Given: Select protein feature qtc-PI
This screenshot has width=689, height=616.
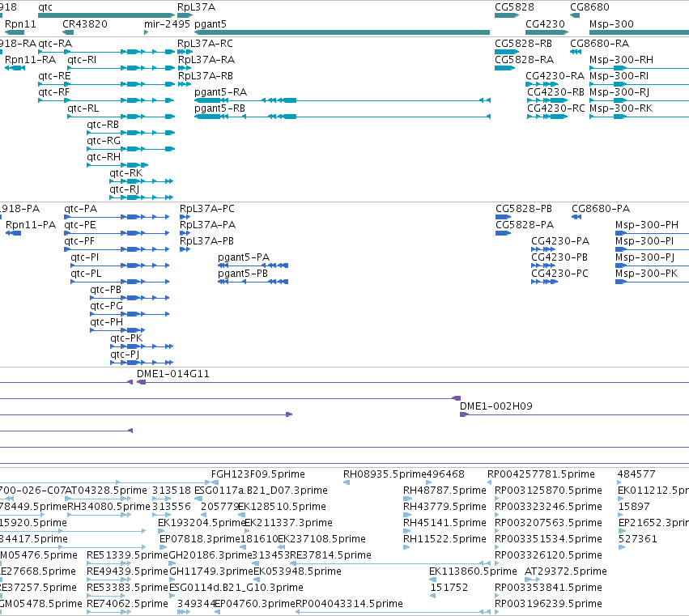Looking at the screenshot, I should pos(120,266).
